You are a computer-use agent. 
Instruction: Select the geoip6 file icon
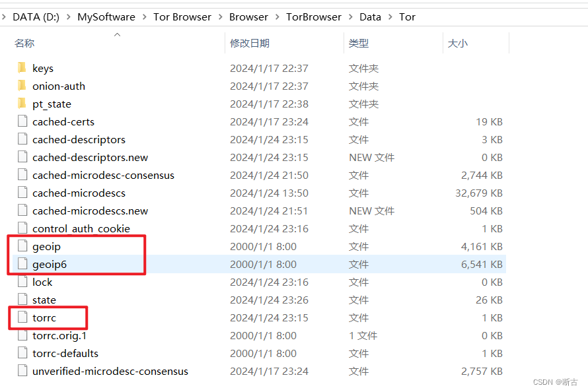point(22,264)
